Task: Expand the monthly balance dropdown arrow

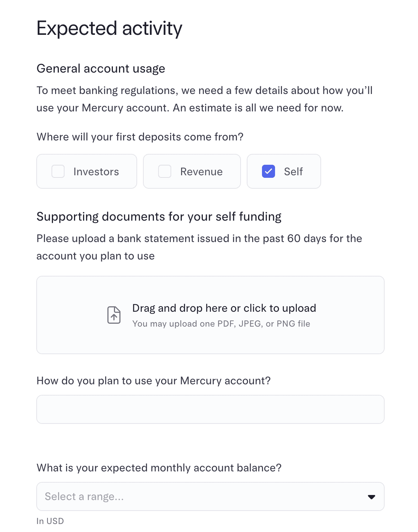Action: [371, 497]
